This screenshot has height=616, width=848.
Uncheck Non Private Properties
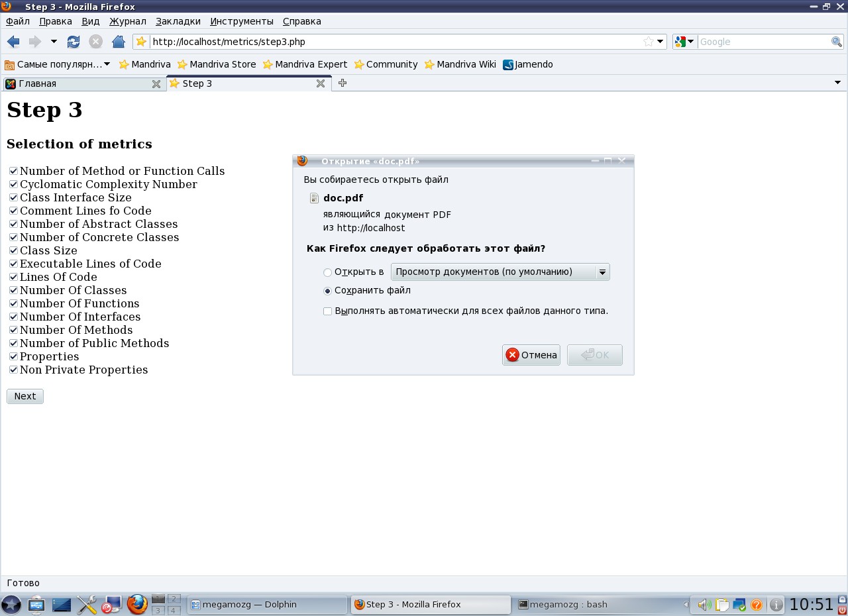[13, 370]
